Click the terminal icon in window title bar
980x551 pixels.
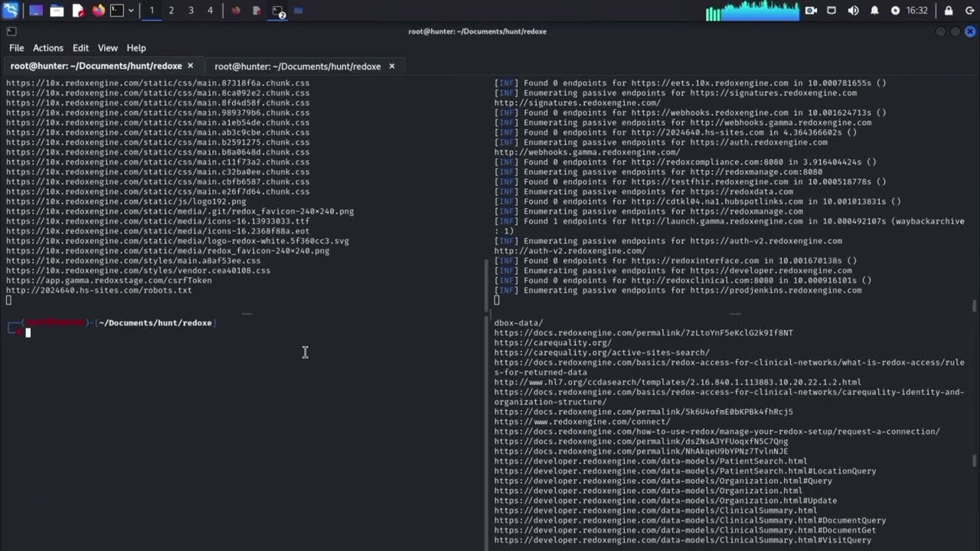[x=11, y=31]
